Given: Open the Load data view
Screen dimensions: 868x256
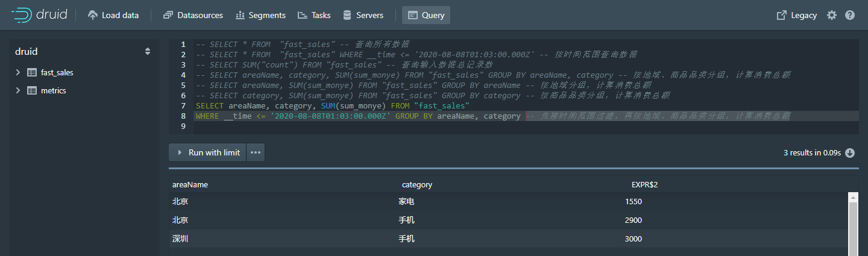Looking at the screenshot, I should 113,15.
